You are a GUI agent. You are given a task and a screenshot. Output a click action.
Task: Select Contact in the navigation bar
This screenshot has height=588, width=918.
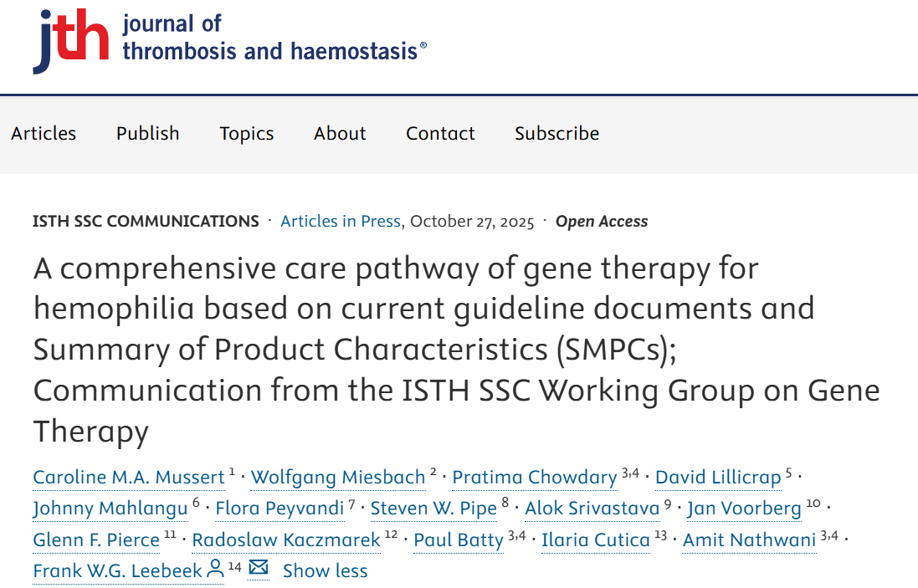click(439, 133)
